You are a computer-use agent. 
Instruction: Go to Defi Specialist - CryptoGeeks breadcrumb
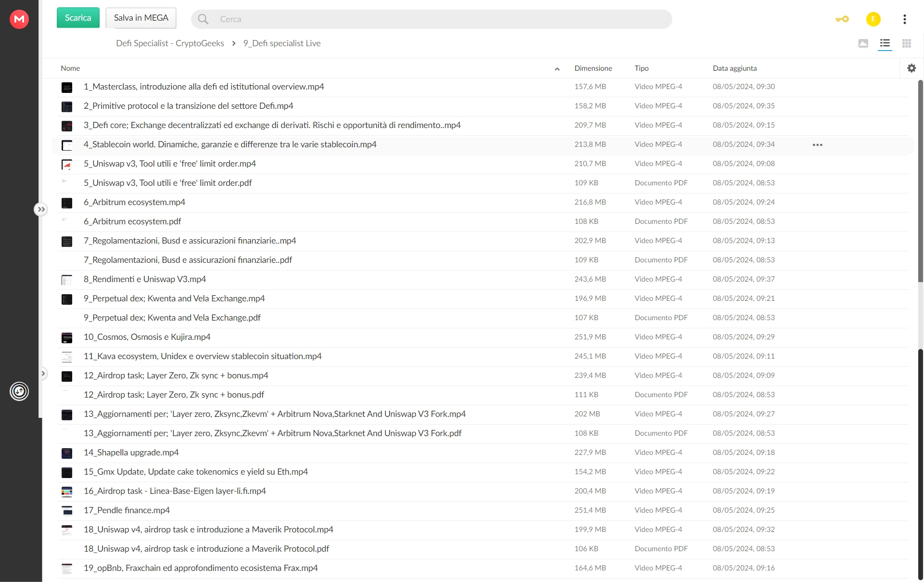[170, 43]
